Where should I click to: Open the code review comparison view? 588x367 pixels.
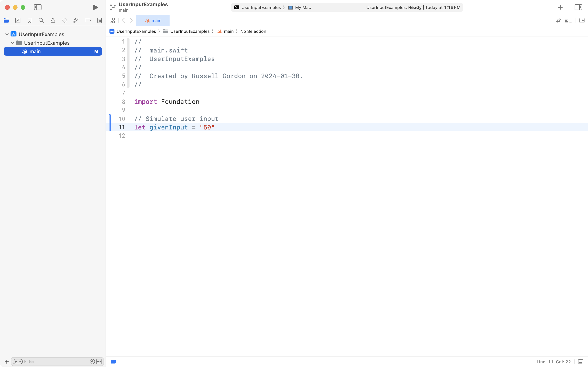coord(558,20)
